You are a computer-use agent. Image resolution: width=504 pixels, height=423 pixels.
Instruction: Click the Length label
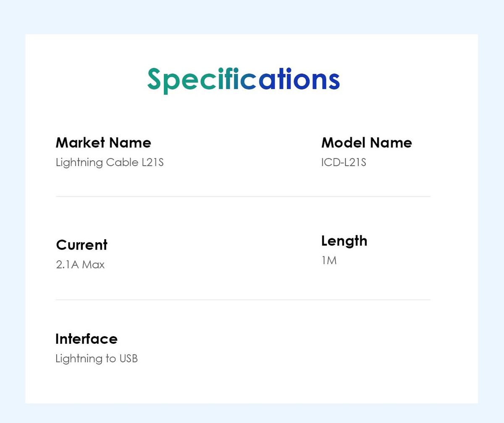(x=344, y=241)
